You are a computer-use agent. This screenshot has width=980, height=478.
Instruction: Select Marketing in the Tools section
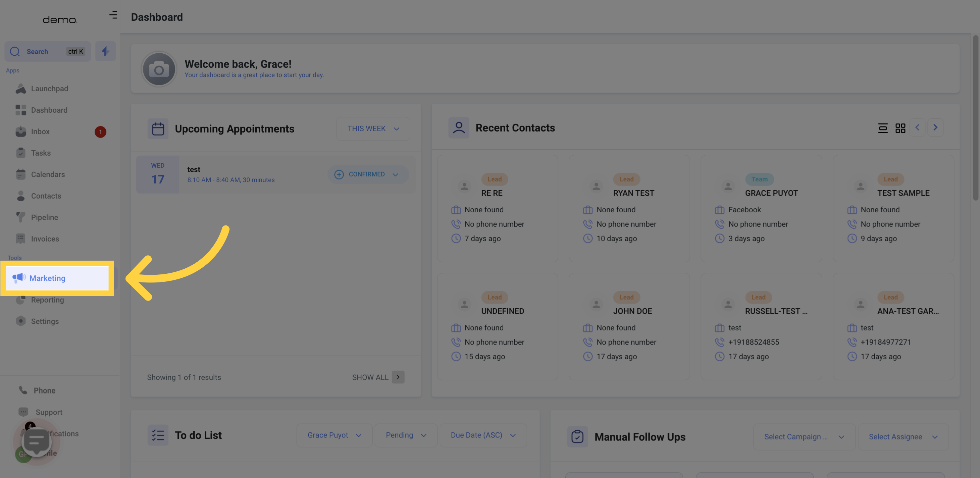(x=57, y=278)
